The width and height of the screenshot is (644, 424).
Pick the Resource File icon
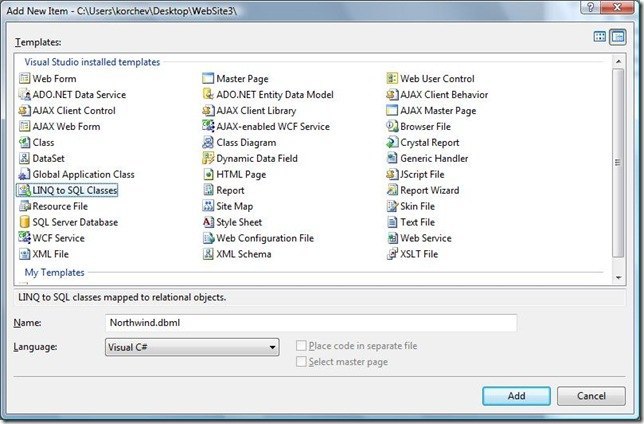25,206
